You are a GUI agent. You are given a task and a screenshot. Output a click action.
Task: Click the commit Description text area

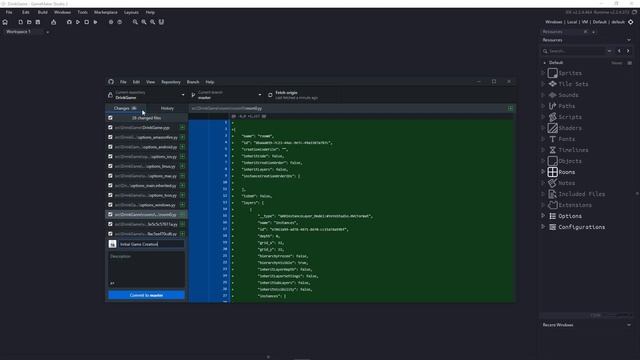[146, 269]
